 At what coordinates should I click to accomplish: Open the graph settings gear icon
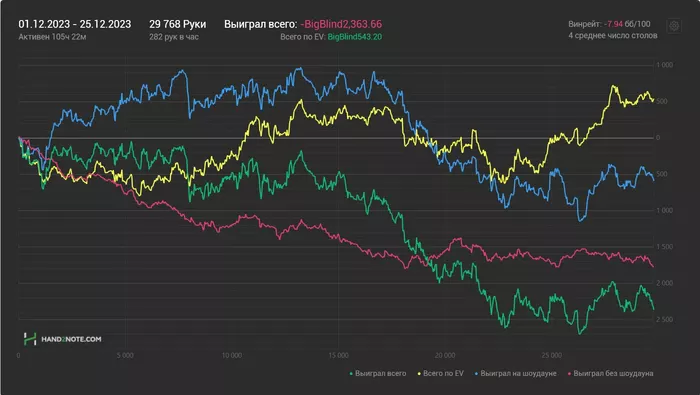pyautogui.click(x=674, y=26)
